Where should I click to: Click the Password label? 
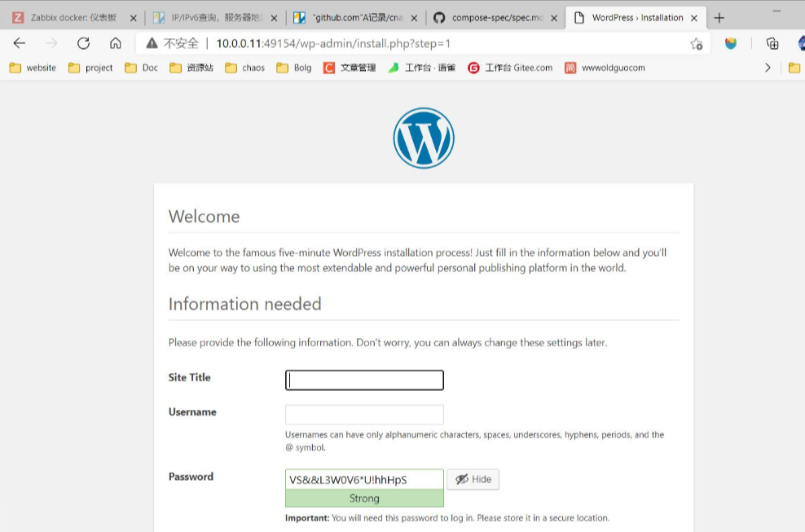pos(191,477)
